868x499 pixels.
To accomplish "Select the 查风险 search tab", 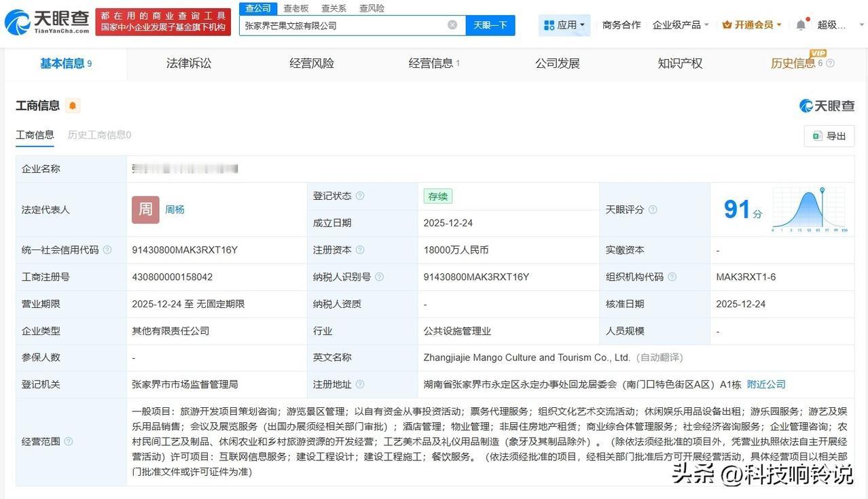I will (372, 8).
